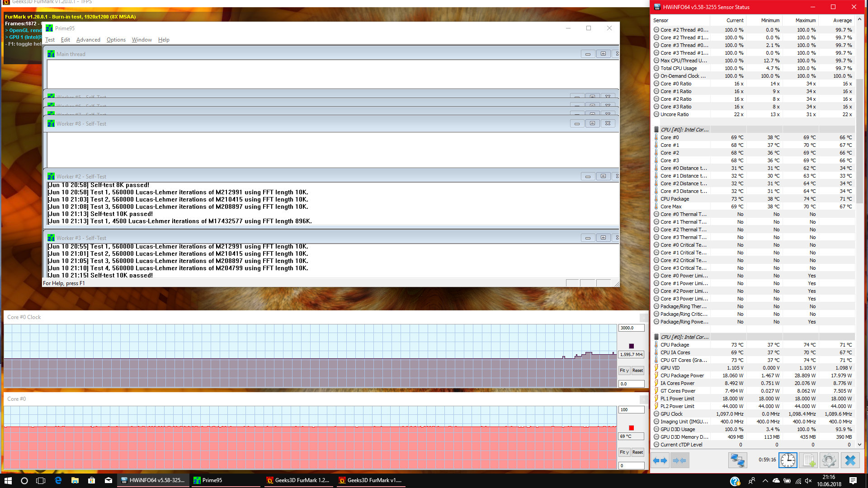Switch to first Geeks3D FurMark 1.2... taskbar button
The width and height of the screenshot is (868, 488).
click(298, 480)
